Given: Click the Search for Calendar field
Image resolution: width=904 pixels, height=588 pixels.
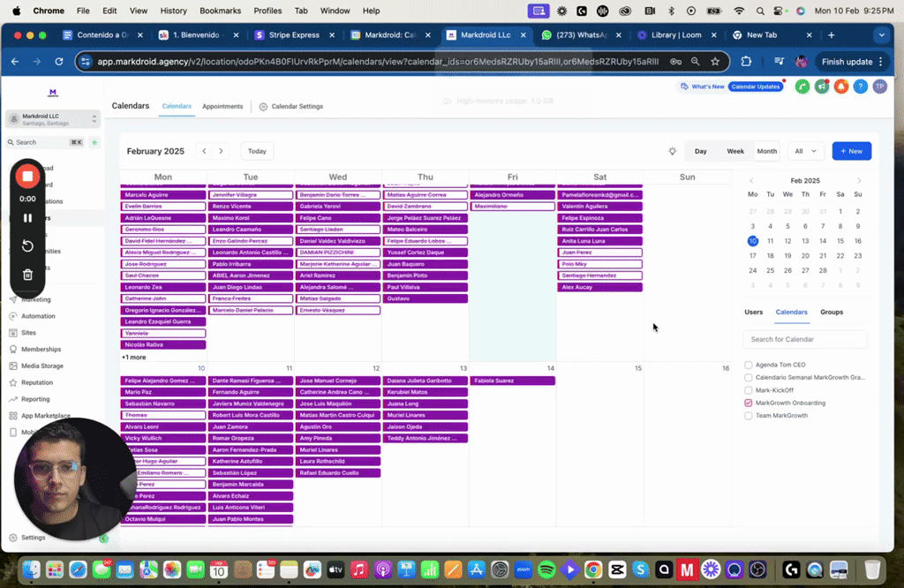Looking at the screenshot, I should coord(805,340).
